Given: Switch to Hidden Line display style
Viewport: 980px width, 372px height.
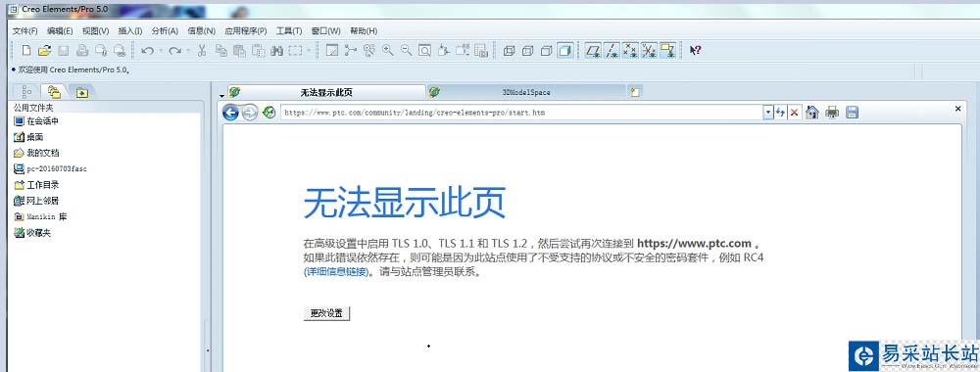Looking at the screenshot, I should (528, 51).
